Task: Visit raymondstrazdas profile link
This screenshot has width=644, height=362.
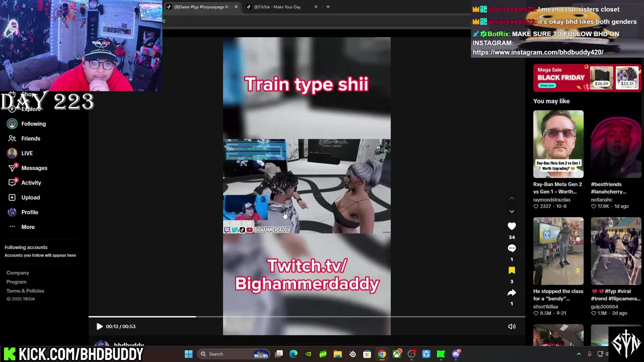Action: pyautogui.click(x=551, y=200)
